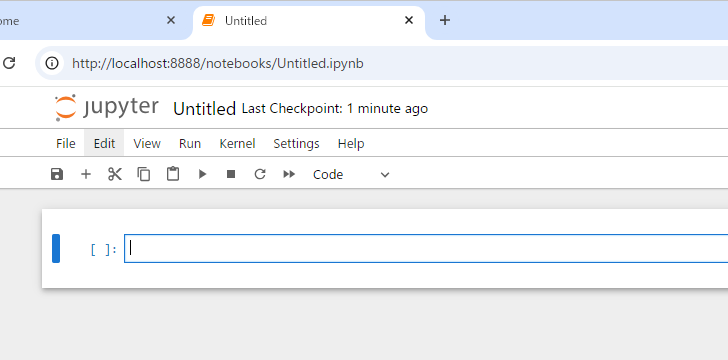
Task: Click the Jupyter logo
Action: click(106, 107)
